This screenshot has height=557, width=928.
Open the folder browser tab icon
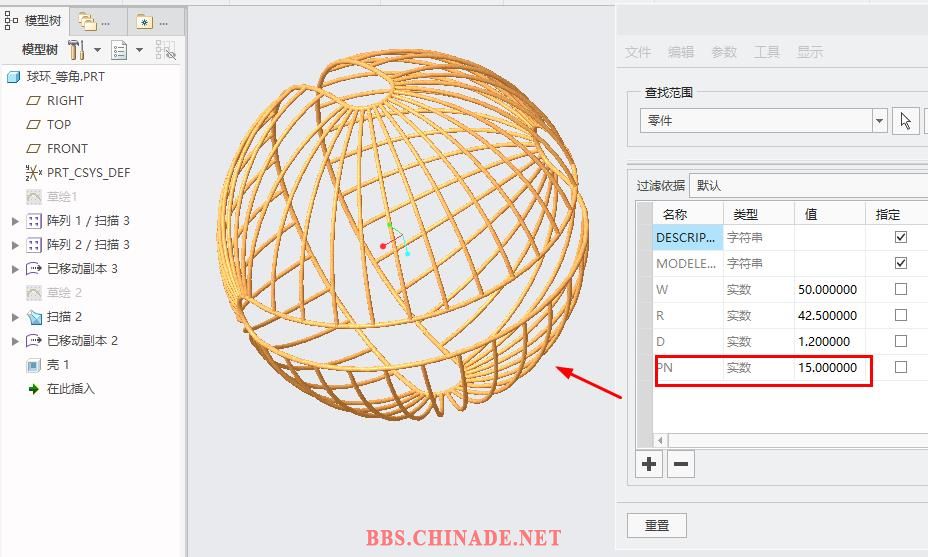(88, 22)
